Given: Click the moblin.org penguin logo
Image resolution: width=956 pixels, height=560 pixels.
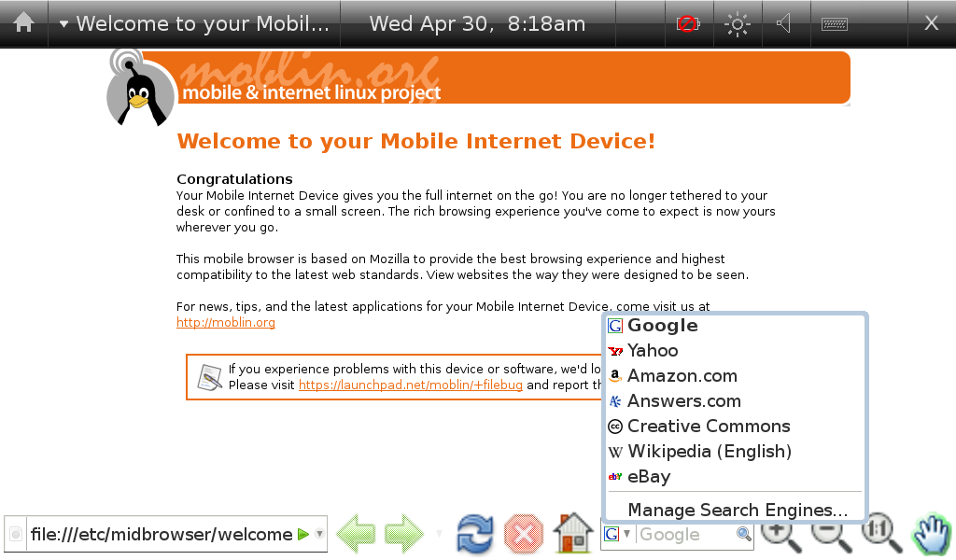Looking at the screenshot, I should [x=140, y=89].
